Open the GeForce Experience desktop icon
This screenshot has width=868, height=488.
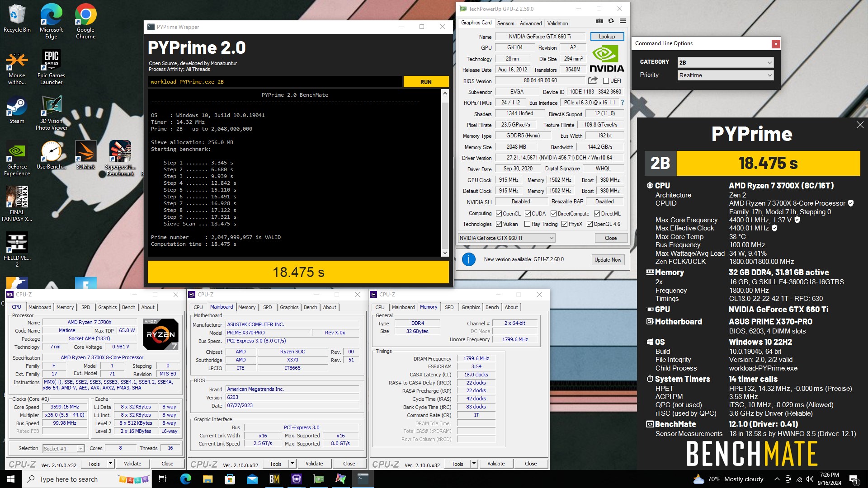pyautogui.click(x=17, y=159)
